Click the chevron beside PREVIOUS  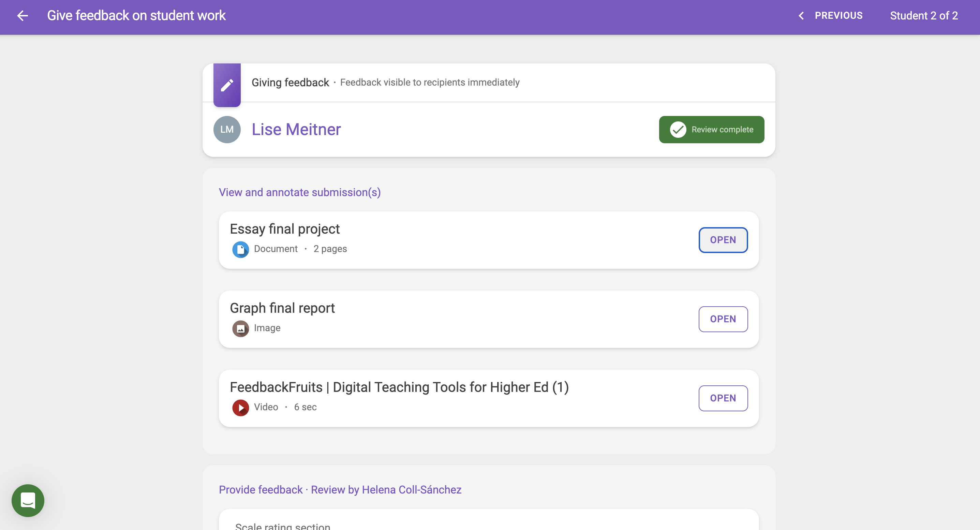tap(801, 16)
